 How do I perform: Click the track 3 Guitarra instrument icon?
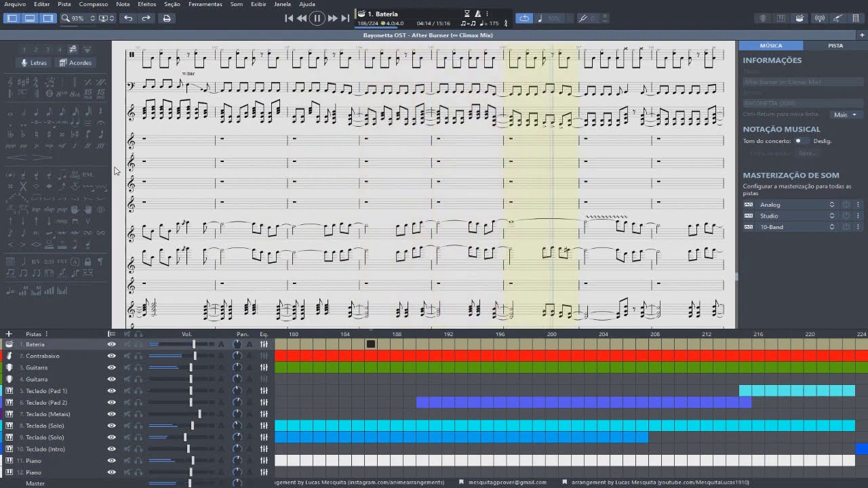point(9,367)
